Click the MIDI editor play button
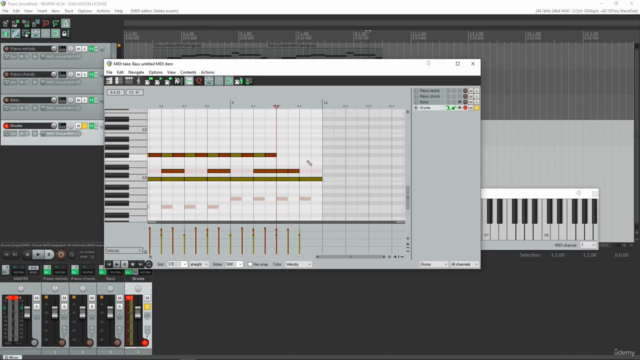This screenshot has height=360, width=640. pos(117,264)
